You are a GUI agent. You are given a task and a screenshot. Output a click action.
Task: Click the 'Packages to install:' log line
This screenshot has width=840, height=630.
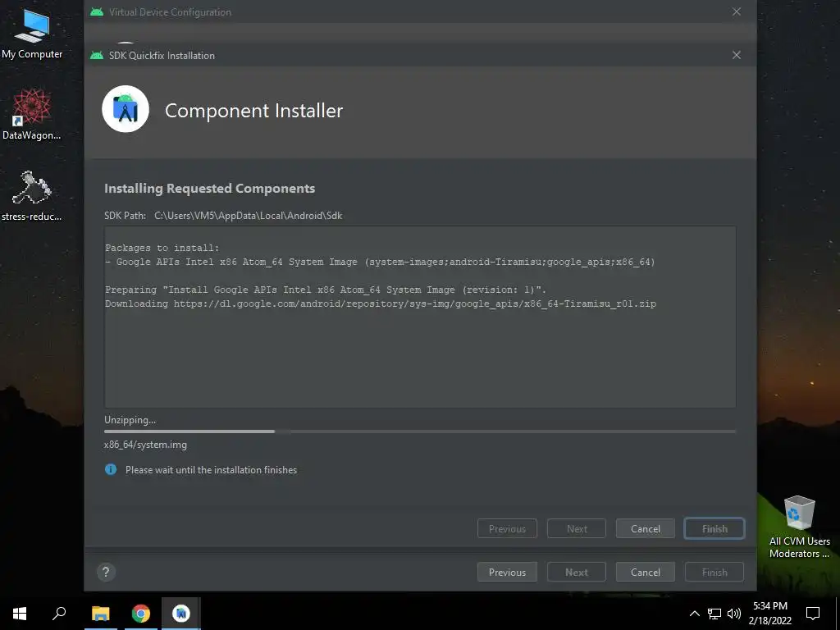click(162, 248)
